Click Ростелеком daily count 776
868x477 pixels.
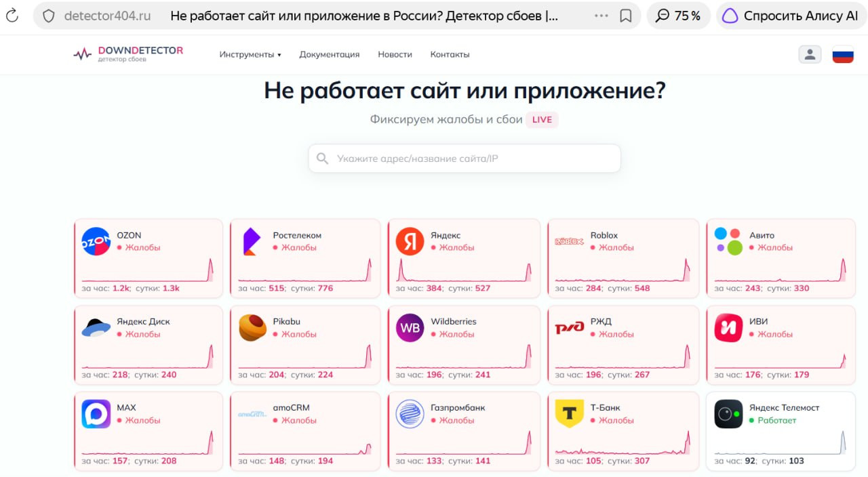(325, 288)
